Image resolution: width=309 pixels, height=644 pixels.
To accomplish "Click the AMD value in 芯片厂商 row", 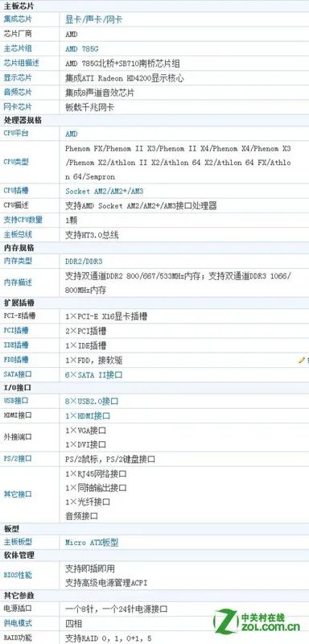I will pyautogui.click(x=71, y=35).
